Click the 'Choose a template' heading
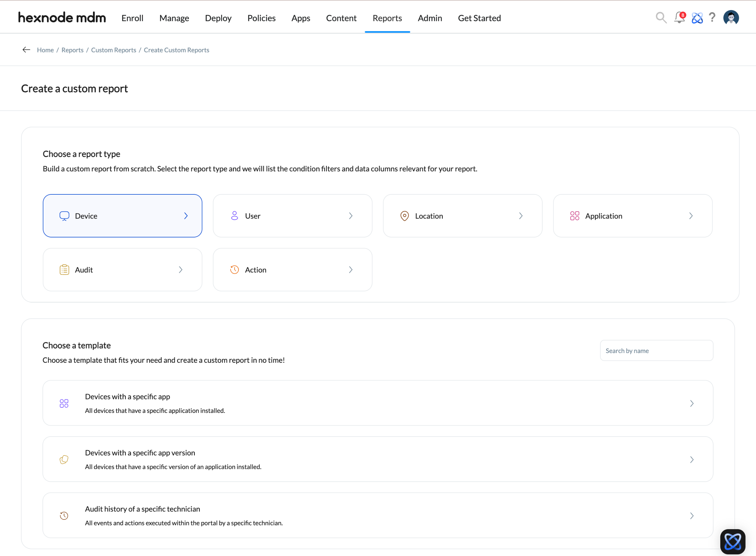This screenshot has height=556, width=756. coord(76,345)
